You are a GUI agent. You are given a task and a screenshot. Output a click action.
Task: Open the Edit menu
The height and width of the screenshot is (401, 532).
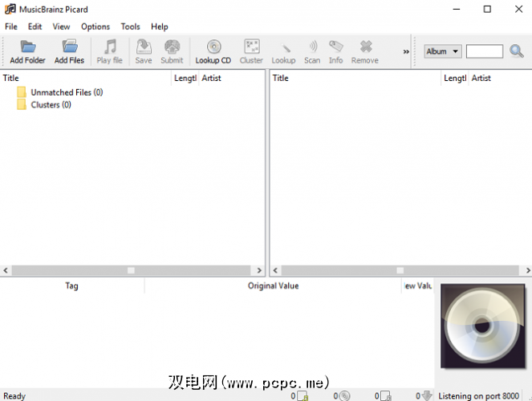pyautogui.click(x=35, y=26)
